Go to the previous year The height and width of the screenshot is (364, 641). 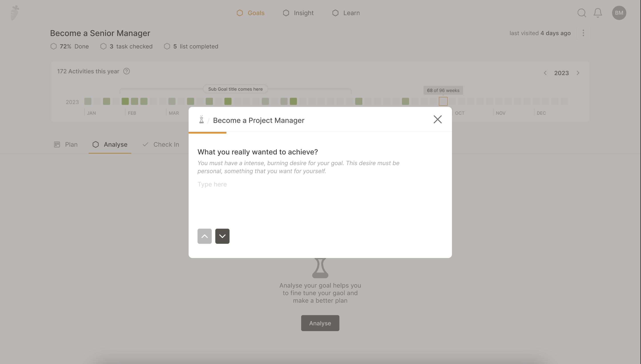pos(545,73)
